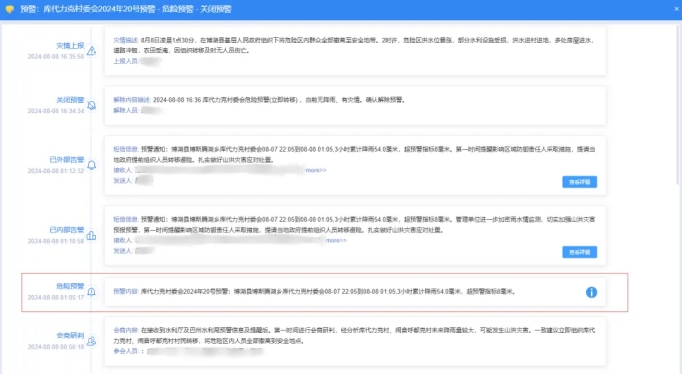
Task: Click 短信信息 label in 已内部告警 card
Action: 126,219
